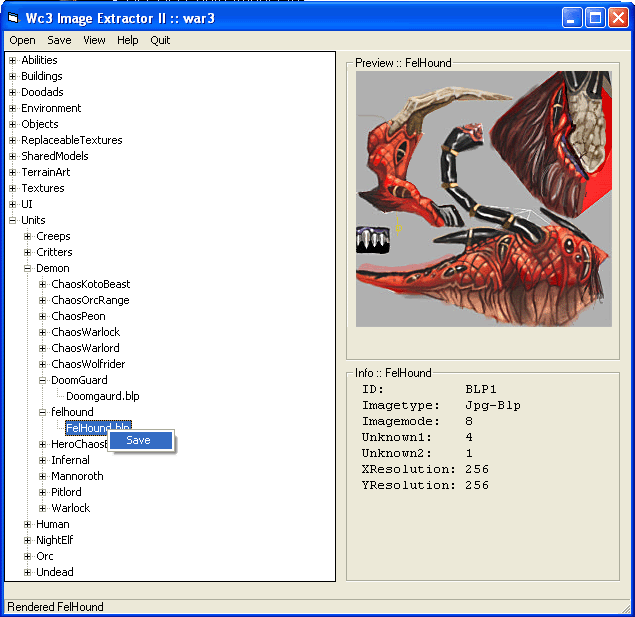The image size is (635, 617).
Task: Collapse the felhound folder
Action: [43, 412]
